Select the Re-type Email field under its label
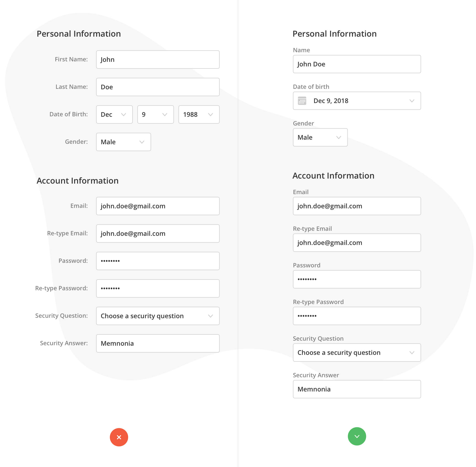Screen dimensions: 476x467 (357, 243)
